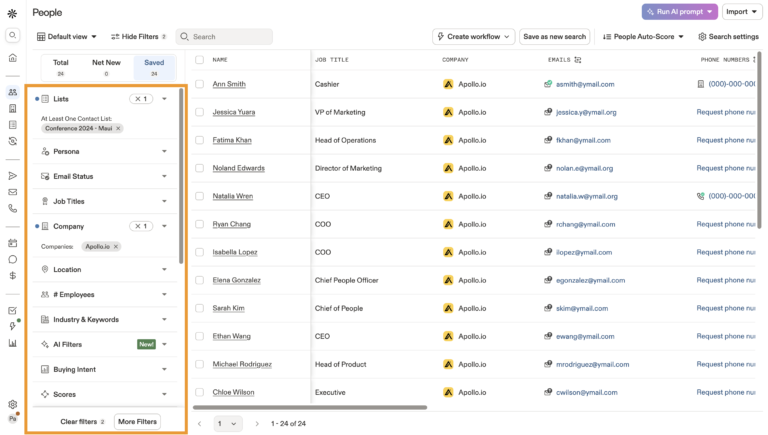Select the checkbox for Ann Smith
The height and width of the screenshot is (435, 768).
click(x=199, y=84)
